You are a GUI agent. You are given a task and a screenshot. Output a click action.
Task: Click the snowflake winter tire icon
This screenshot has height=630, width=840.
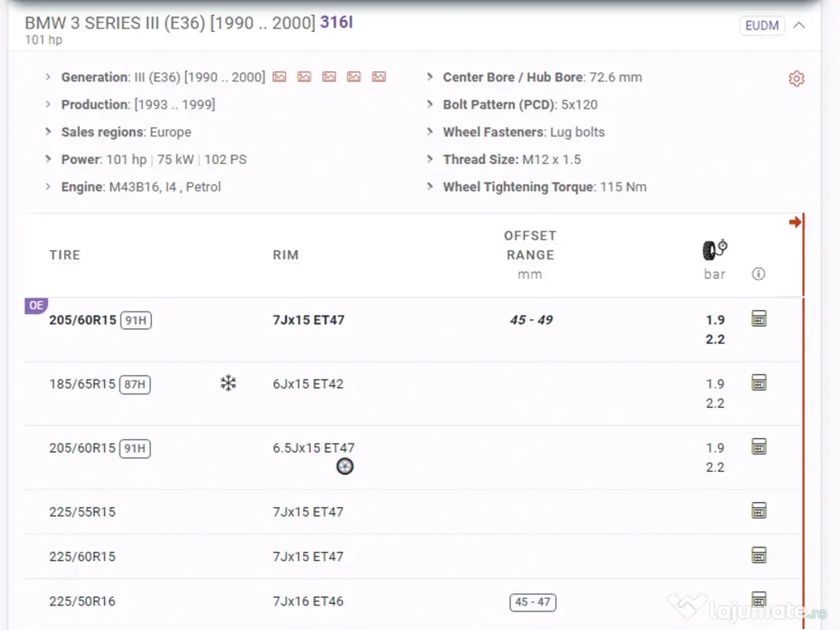tap(228, 383)
